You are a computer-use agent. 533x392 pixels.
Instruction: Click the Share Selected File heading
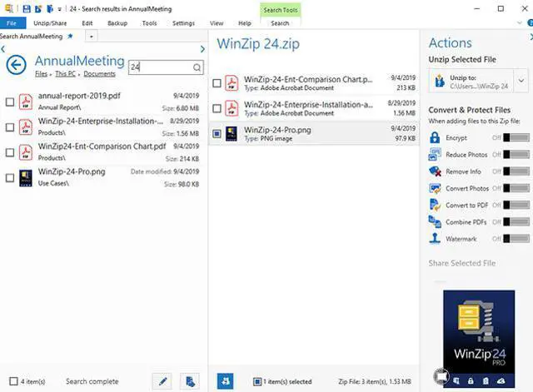[462, 263]
